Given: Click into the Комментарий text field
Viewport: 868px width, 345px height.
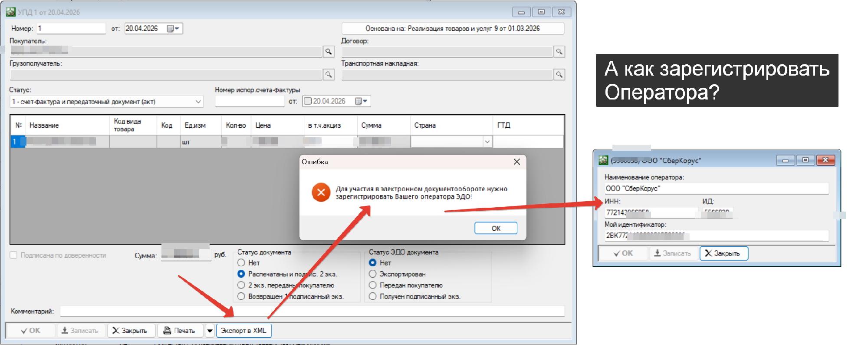Looking at the screenshot, I should coord(312,311).
